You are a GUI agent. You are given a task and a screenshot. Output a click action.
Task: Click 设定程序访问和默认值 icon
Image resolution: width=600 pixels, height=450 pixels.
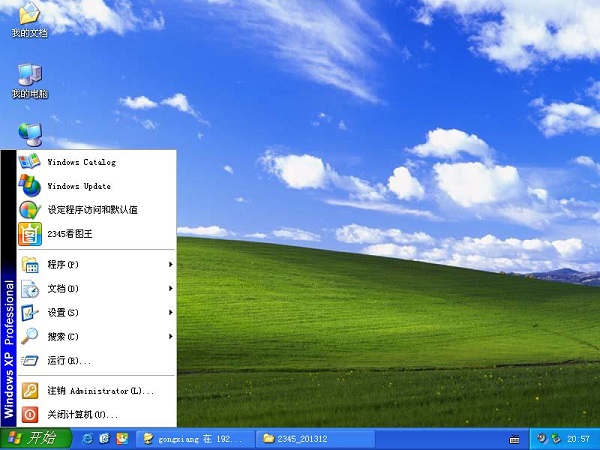click(x=30, y=210)
